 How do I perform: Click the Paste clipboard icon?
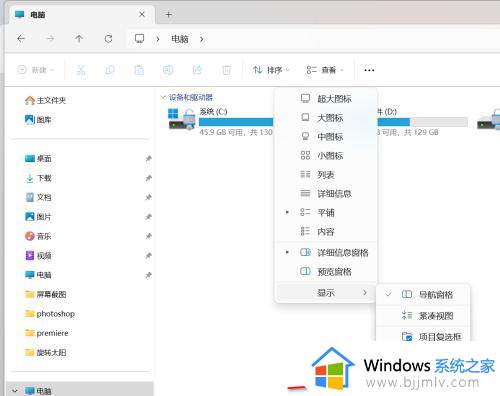[139, 70]
